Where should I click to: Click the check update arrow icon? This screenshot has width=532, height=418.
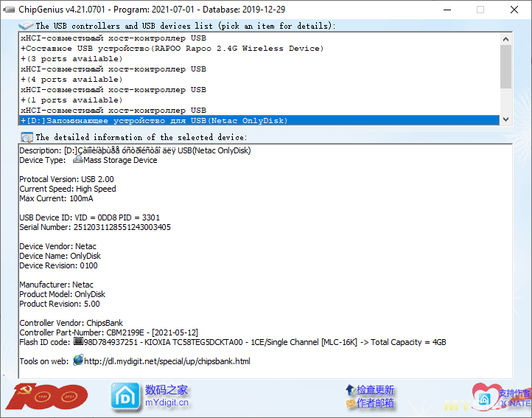click(350, 389)
